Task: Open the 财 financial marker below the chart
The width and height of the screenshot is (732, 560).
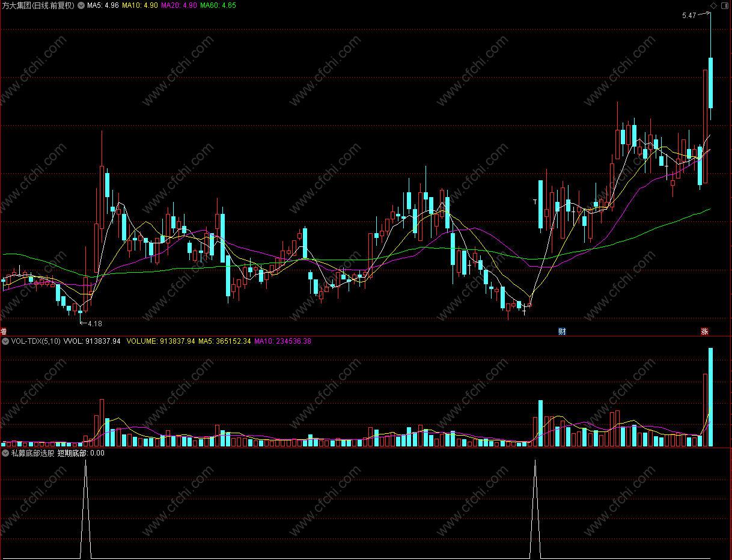Action: coord(562,331)
